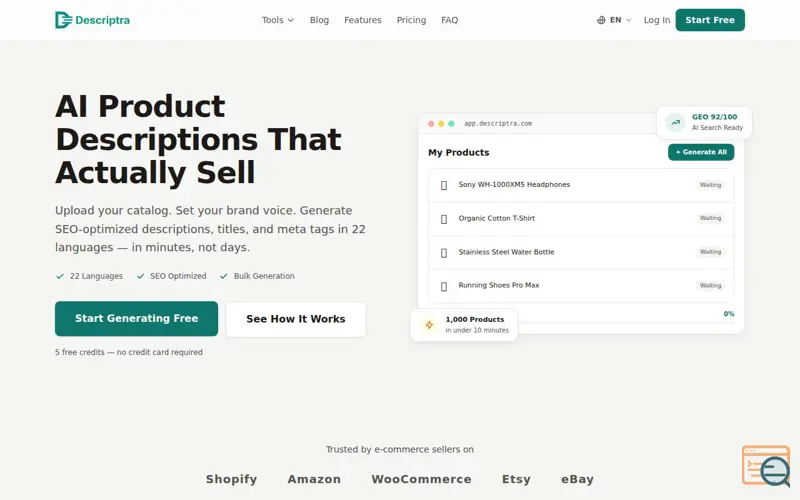Click the GEO trending arrow icon
The width and height of the screenshot is (800, 500).
[675, 122]
